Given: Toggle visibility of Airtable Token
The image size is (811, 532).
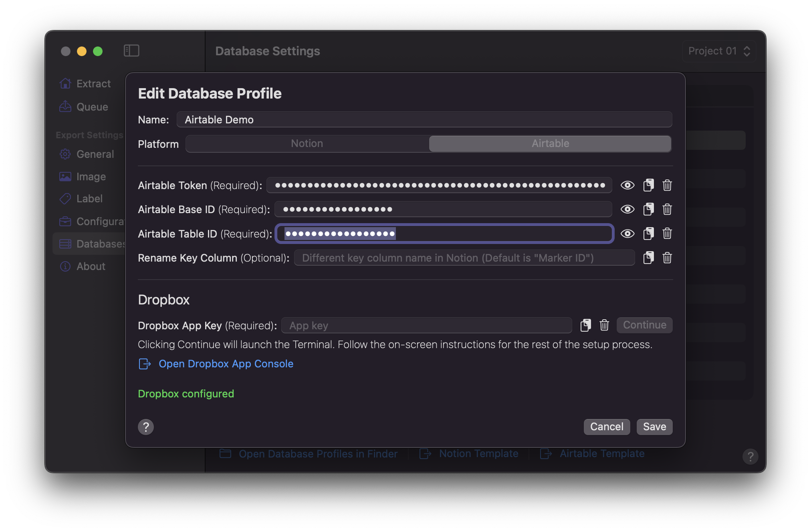Looking at the screenshot, I should [x=627, y=185].
